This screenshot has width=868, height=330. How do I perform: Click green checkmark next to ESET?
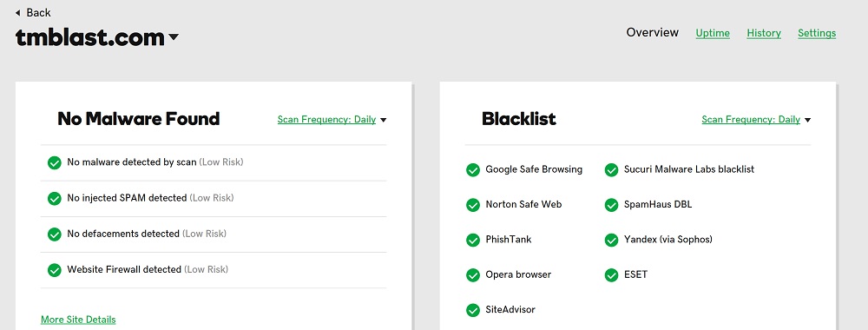(611, 275)
